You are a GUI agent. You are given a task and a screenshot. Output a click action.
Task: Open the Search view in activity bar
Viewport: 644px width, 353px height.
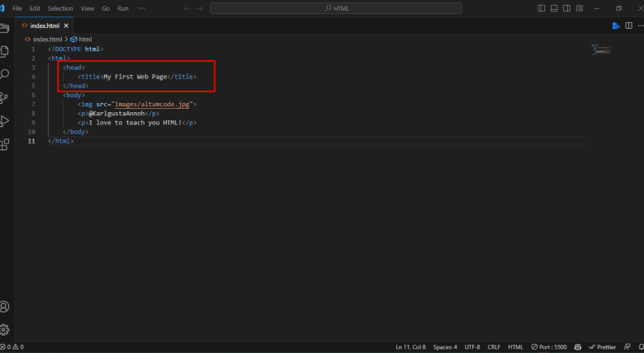coord(4,74)
